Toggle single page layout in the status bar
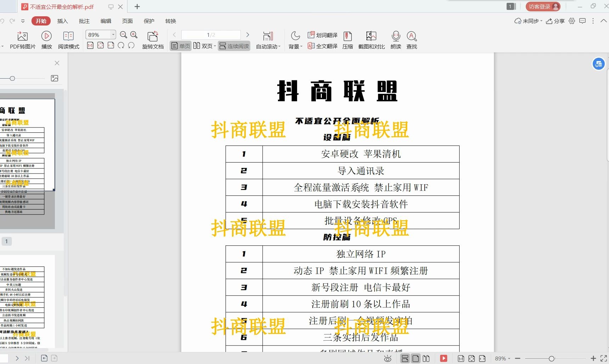This screenshot has width=609, height=364. tap(416, 358)
